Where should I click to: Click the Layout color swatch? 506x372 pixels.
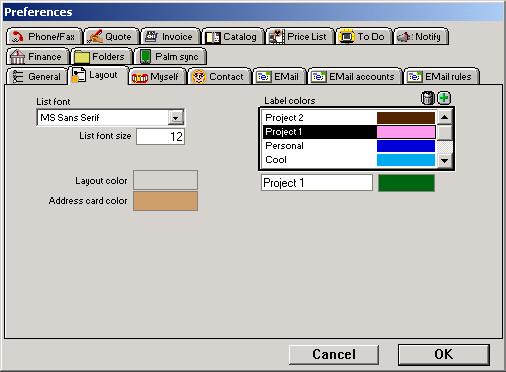(x=165, y=180)
